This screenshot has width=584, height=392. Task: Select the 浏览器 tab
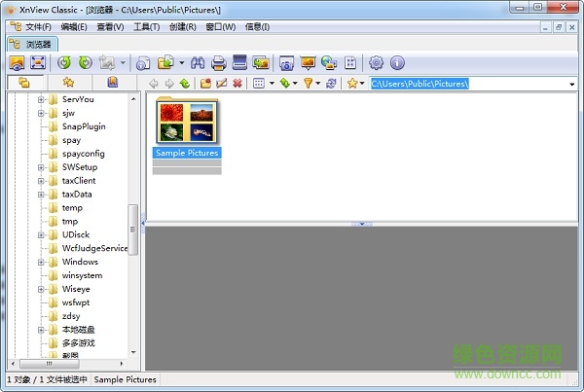coord(33,45)
